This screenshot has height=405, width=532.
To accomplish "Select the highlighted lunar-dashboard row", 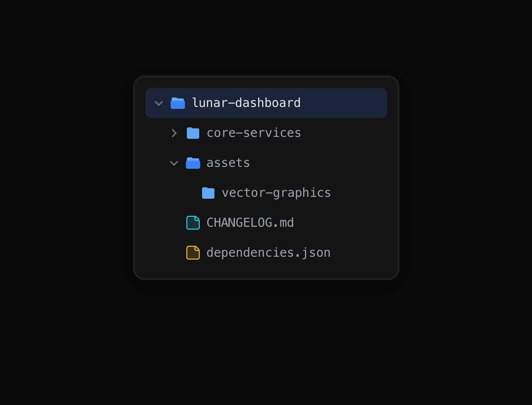I will pos(266,103).
